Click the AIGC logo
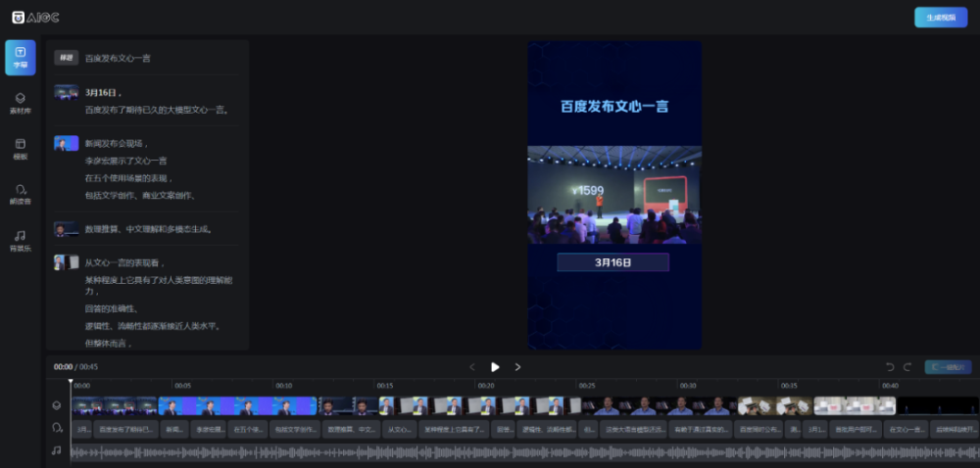980x468 pixels. 35,18
